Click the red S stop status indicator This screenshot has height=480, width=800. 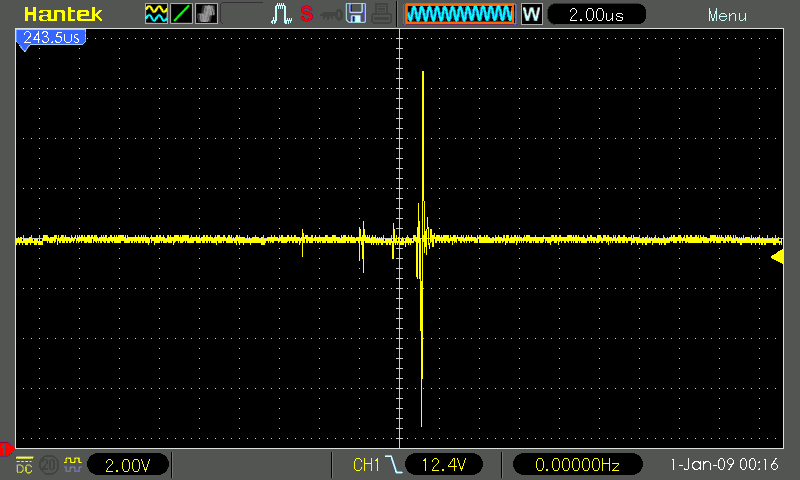pyautogui.click(x=307, y=14)
